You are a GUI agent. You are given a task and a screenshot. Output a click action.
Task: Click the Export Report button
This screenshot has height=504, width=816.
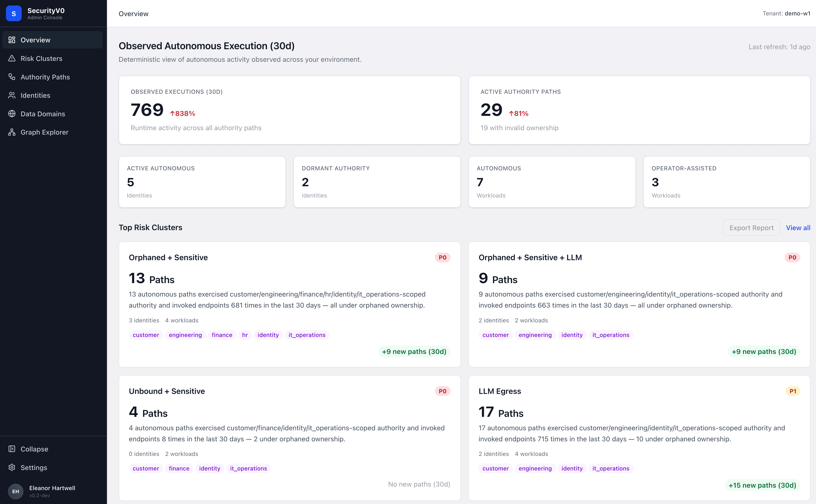pyautogui.click(x=751, y=227)
